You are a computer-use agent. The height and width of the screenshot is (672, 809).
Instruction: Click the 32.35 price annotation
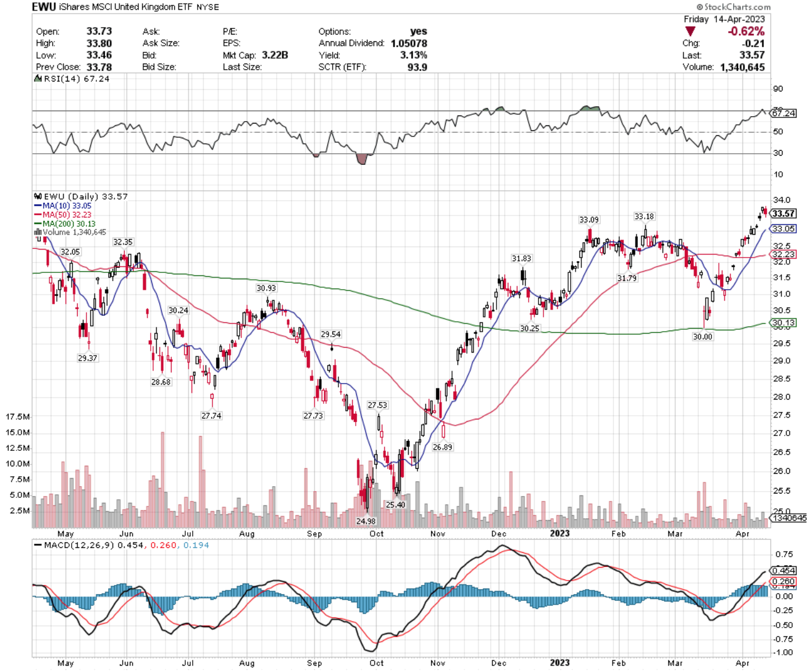(x=123, y=242)
